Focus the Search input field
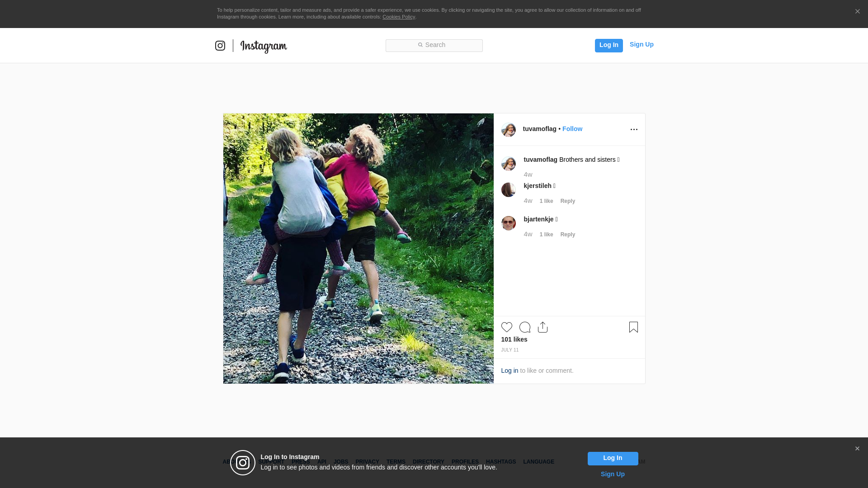Viewport: 868px width, 488px height. tap(434, 45)
